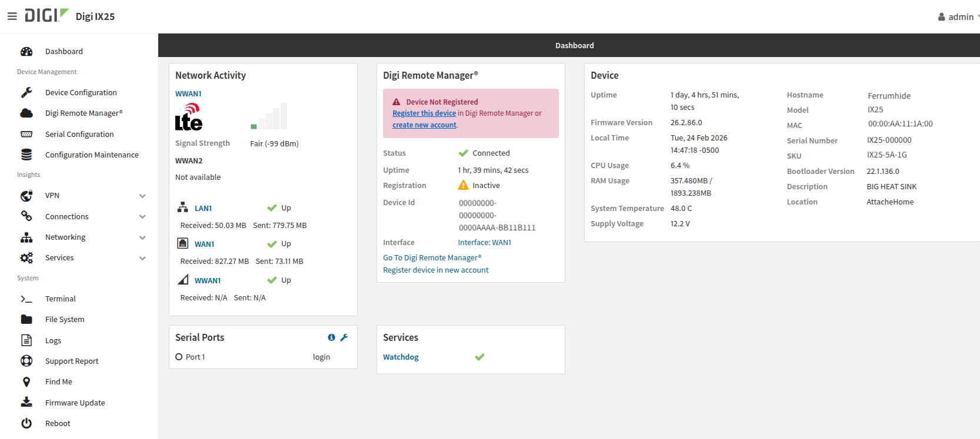The image size is (980, 439).
Task: Click the Register this device link
Action: (424, 113)
